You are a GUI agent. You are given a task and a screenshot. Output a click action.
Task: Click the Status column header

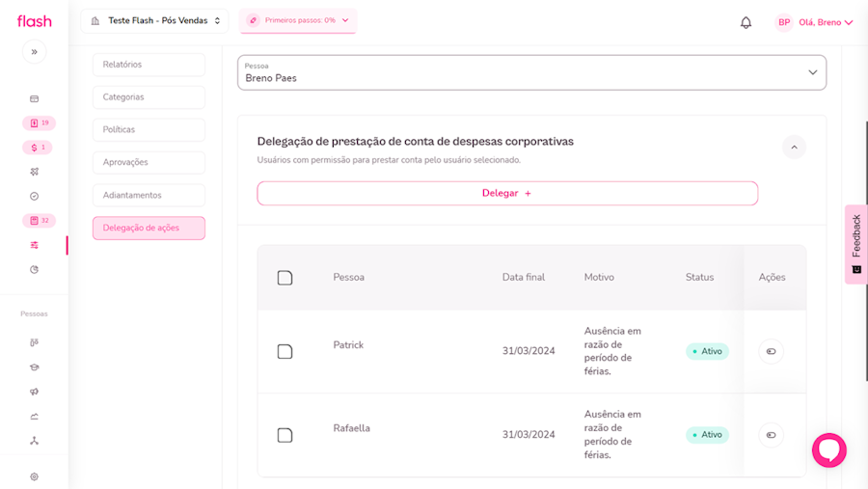point(700,277)
